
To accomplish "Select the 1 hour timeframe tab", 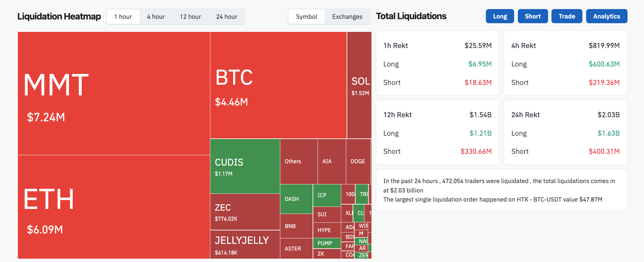I will pyautogui.click(x=123, y=17).
